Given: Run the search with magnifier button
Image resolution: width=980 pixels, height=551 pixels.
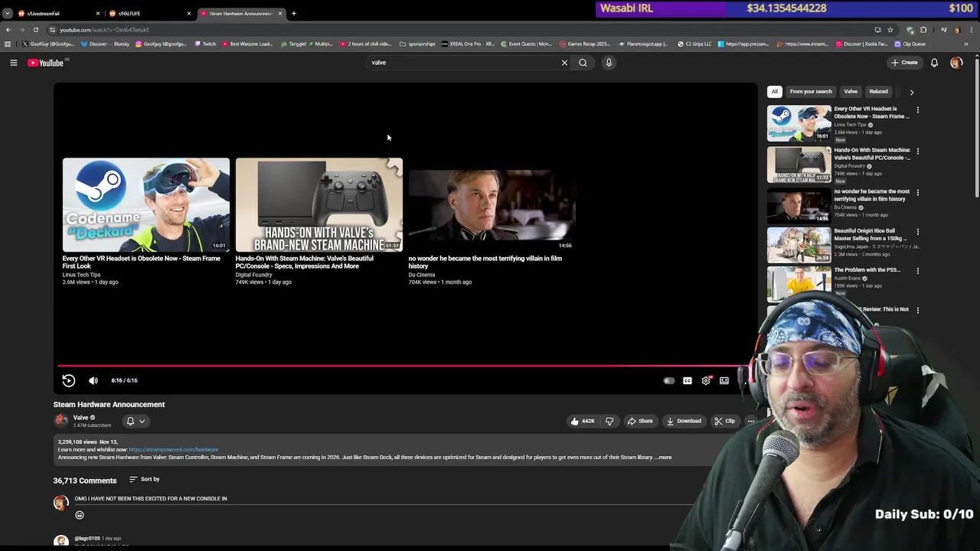Looking at the screenshot, I should [583, 63].
